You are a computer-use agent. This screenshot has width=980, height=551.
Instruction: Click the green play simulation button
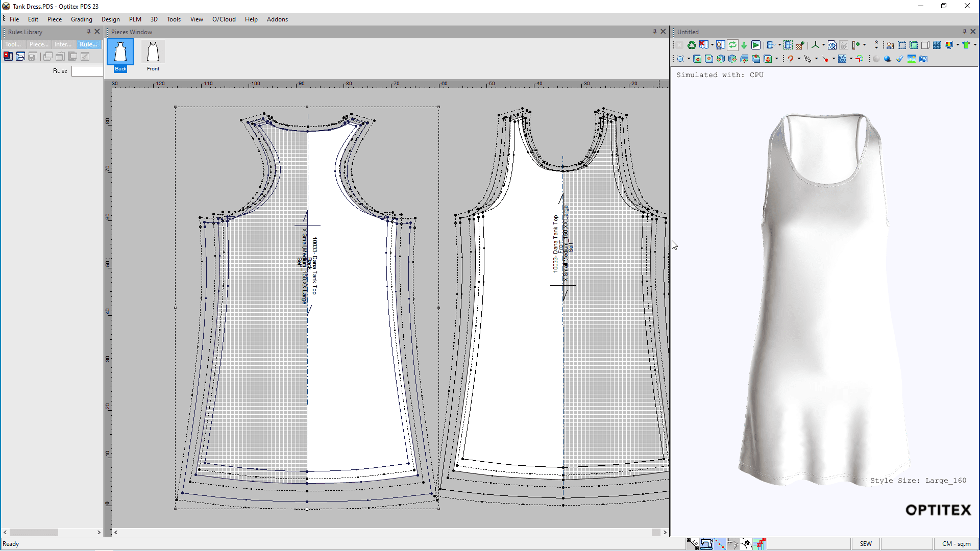point(756,45)
